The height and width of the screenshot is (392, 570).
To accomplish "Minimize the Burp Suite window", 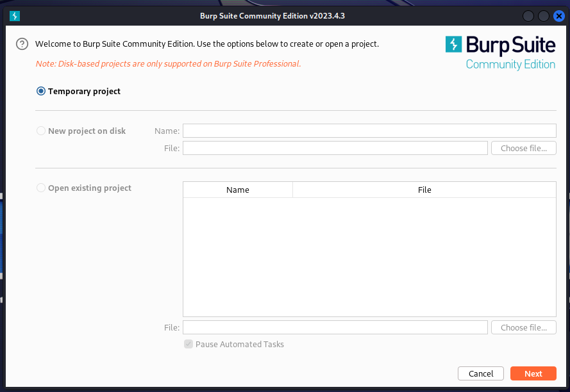I will coord(528,16).
